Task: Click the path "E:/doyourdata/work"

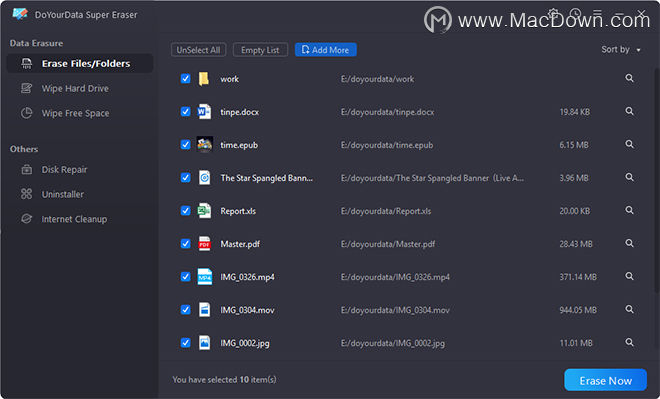Action: pyautogui.click(x=378, y=79)
